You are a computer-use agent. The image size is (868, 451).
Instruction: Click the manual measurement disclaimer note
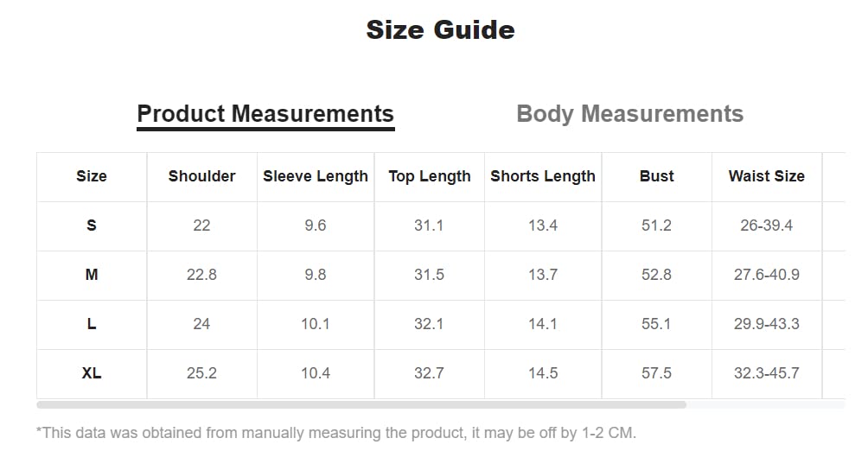336,432
